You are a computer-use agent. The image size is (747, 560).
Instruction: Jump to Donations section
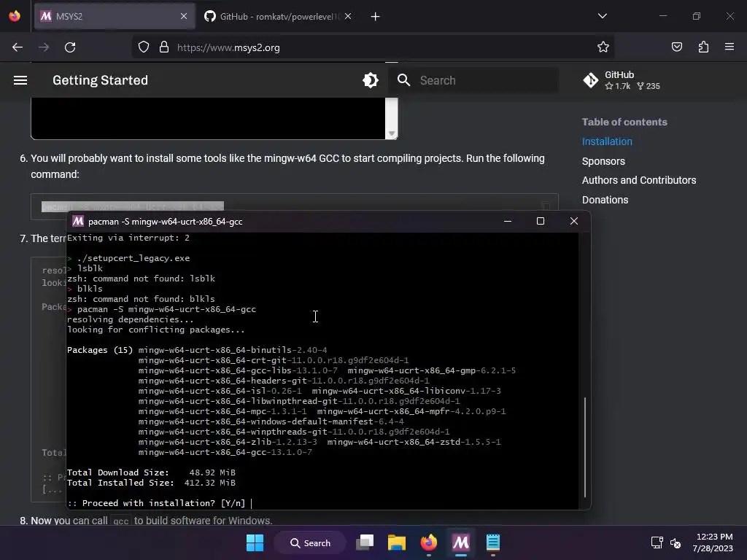605,200
